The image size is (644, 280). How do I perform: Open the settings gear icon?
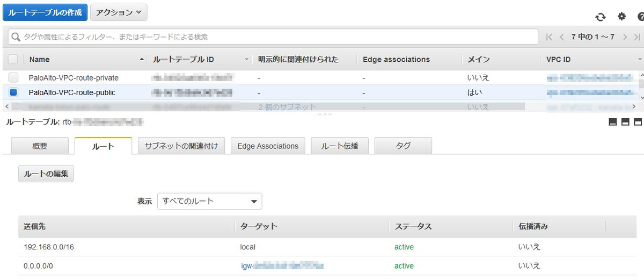[x=622, y=17]
